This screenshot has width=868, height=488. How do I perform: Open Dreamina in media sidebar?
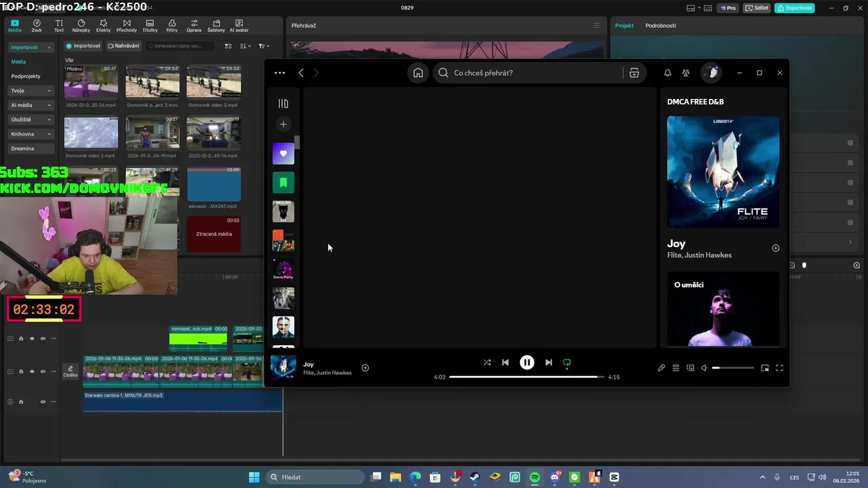pyautogui.click(x=22, y=148)
